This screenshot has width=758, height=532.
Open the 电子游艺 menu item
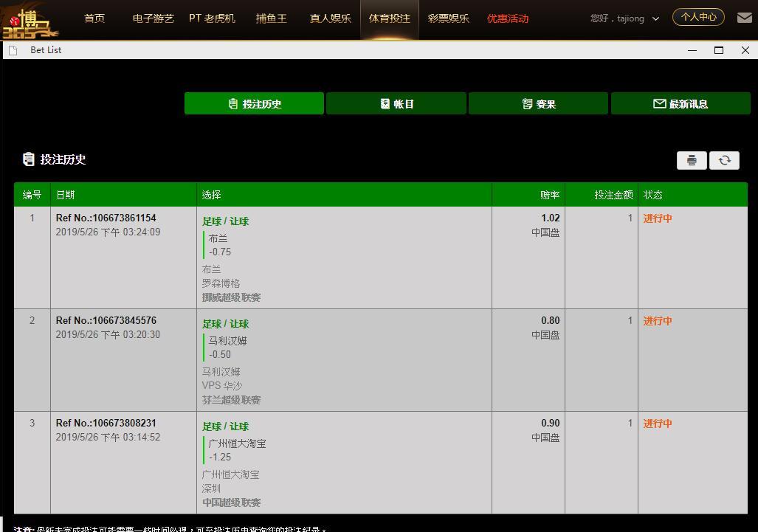pos(154,18)
